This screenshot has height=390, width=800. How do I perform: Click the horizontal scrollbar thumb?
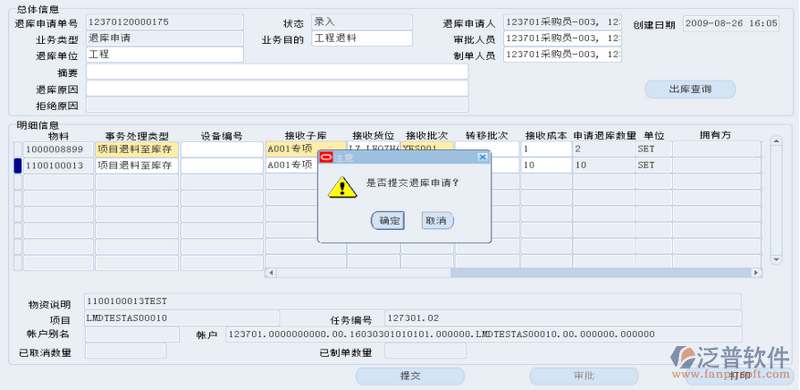pos(602,273)
